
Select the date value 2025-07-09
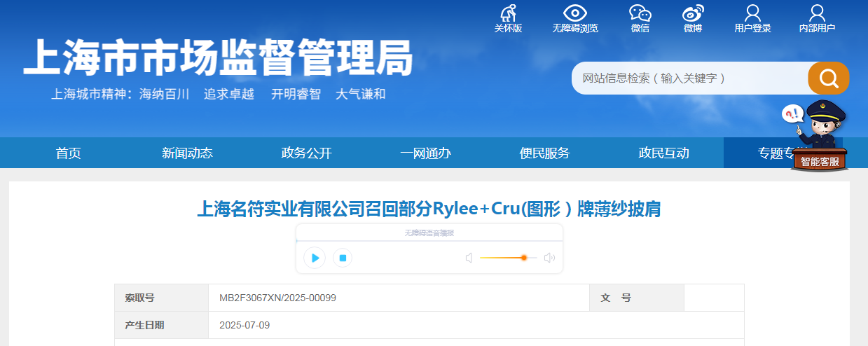tap(244, 325)
